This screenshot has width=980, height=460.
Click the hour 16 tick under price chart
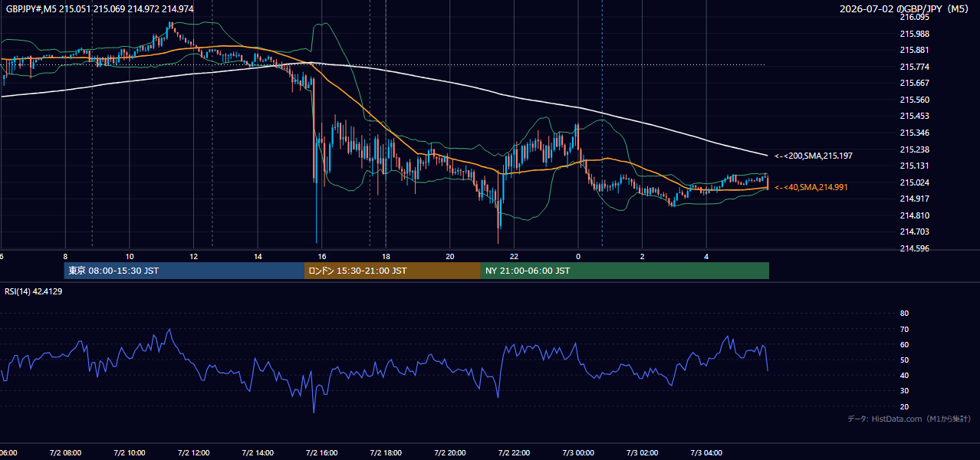click(x=322, y=256)
